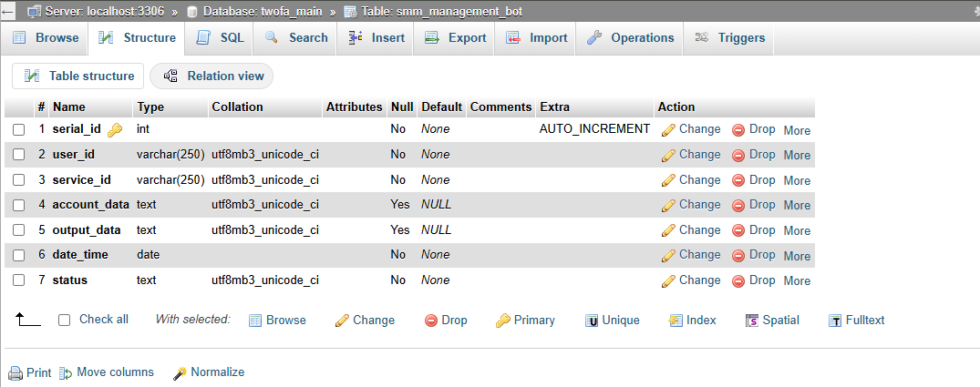
Task: Expand More options for service_id
Action: pos(797,180)
